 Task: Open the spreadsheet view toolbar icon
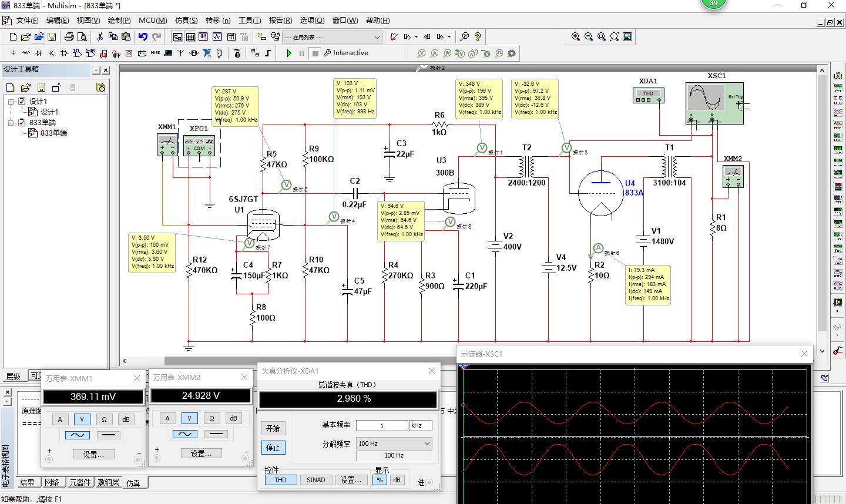(190, 36)
